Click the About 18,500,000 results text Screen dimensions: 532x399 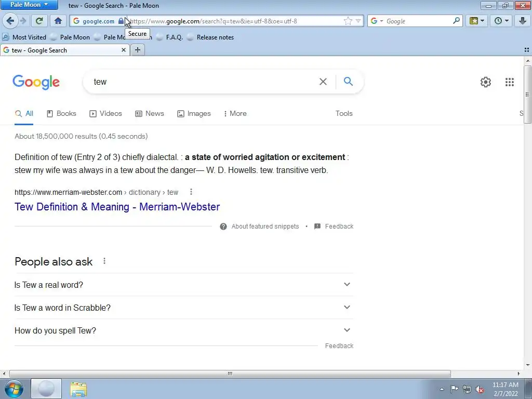click(81, 136)
